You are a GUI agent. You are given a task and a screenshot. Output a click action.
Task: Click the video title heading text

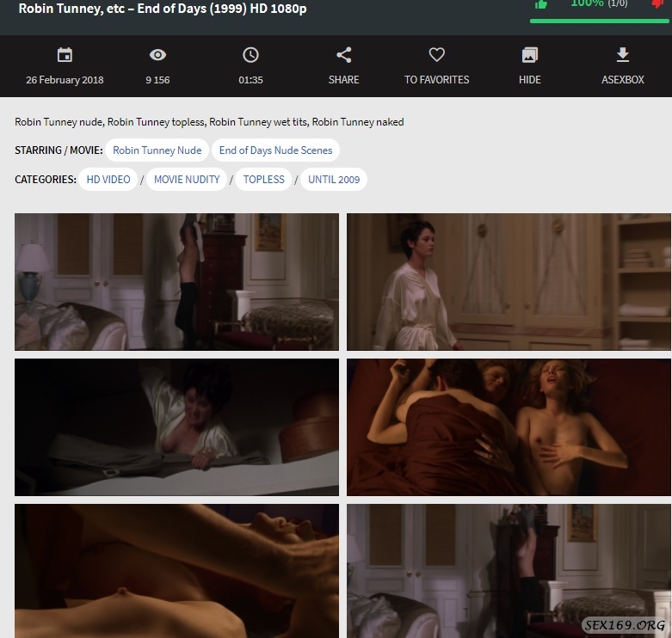click(x=163, y=9)
